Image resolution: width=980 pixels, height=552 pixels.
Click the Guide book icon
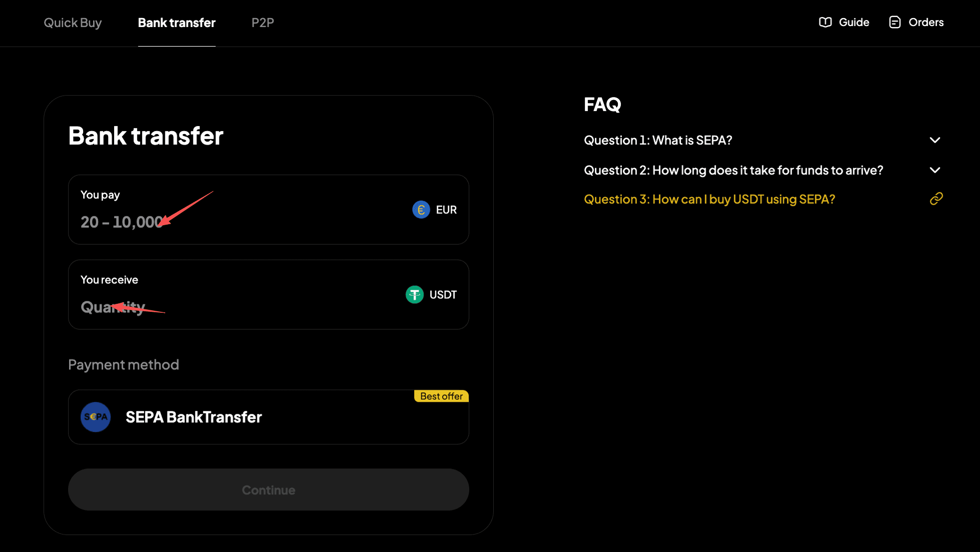point(825,23)
